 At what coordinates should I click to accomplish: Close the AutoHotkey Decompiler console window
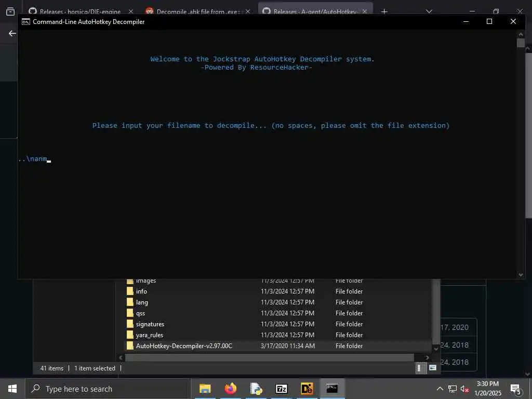coord(513,21)
